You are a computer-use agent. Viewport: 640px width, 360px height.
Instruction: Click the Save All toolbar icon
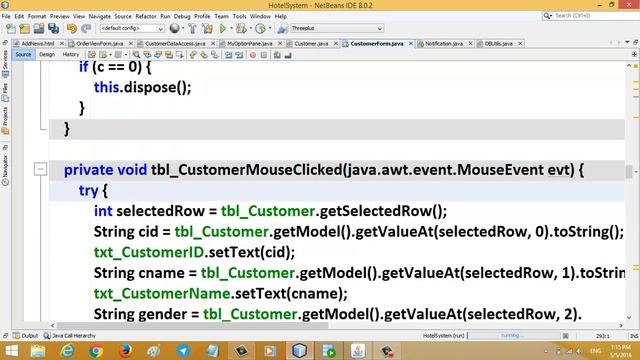pos(53,28)
